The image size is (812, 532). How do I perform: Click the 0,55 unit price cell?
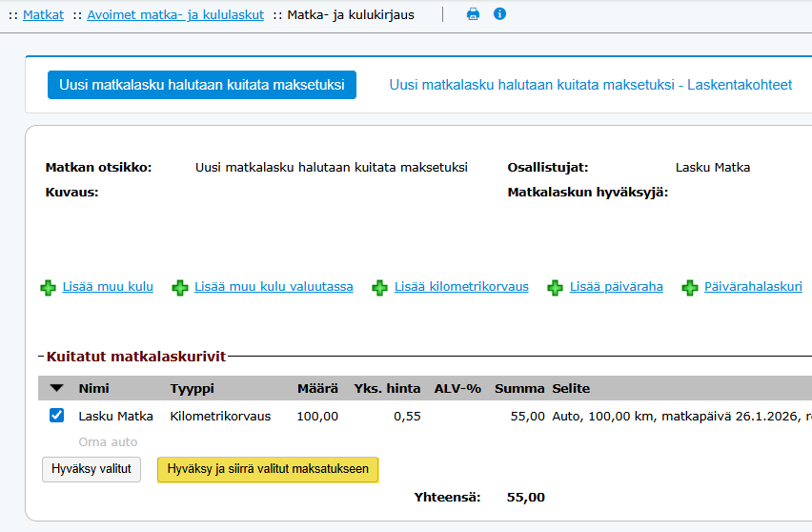click(x=407, y=417)
